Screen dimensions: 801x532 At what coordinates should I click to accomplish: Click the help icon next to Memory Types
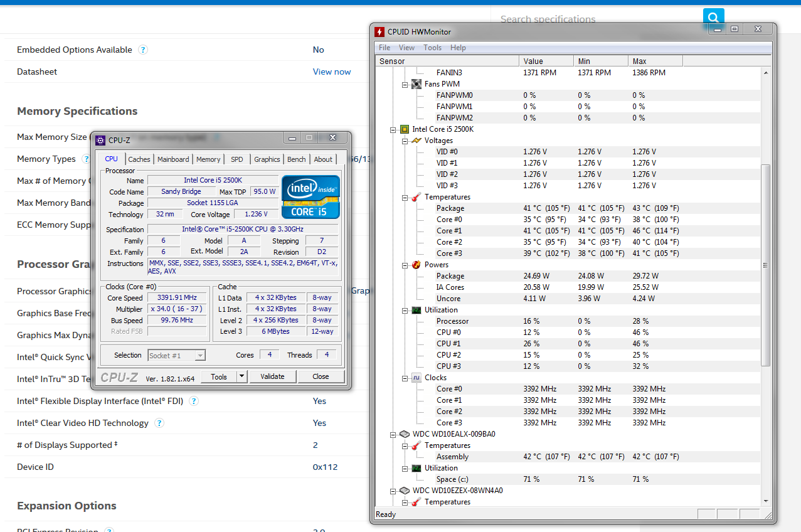coord(86,159)
